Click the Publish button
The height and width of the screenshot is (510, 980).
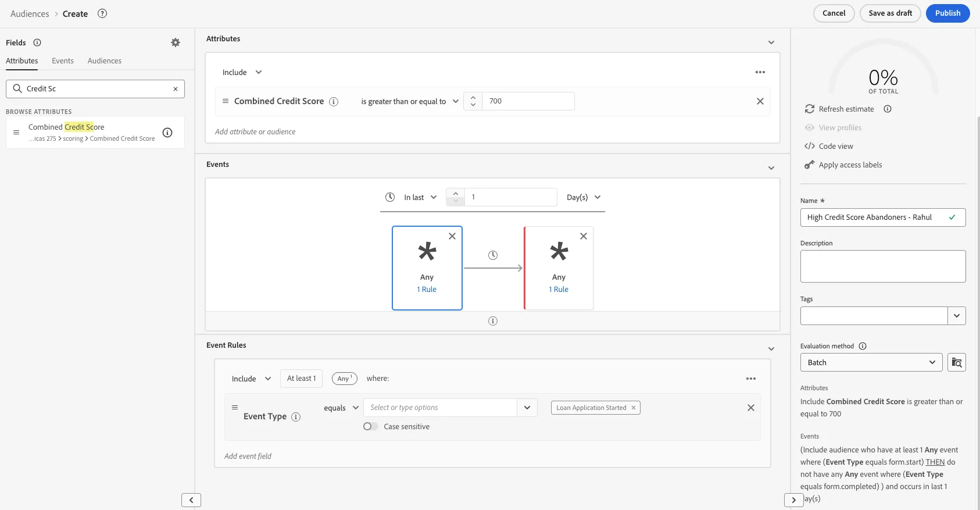point(947,13)
